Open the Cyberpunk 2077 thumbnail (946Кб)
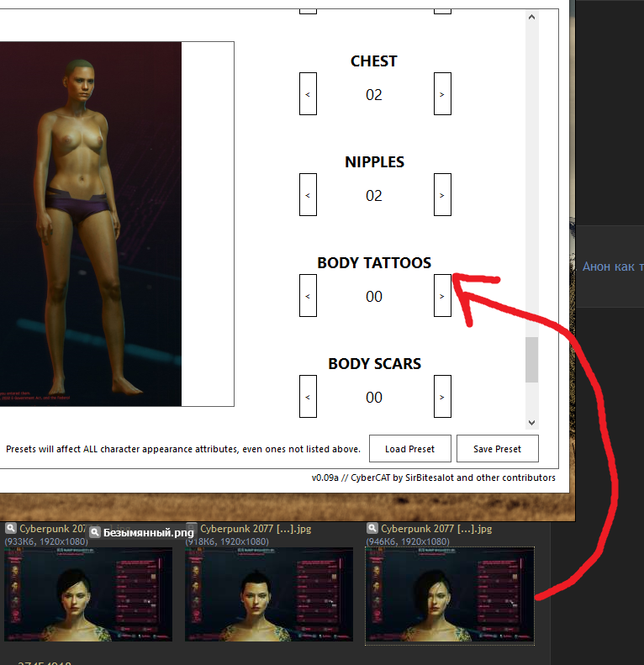Viewport: 644px width, 665px height. click(450, 596)
